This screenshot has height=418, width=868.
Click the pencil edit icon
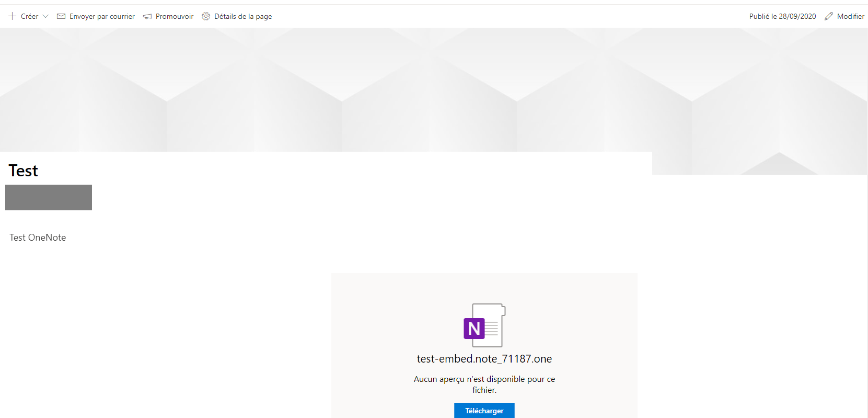829,16
